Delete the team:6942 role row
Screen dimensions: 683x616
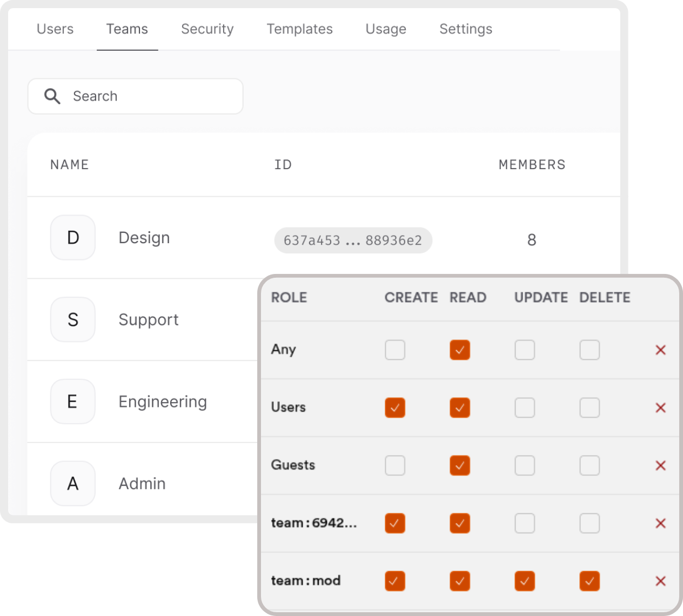(x=660, y=524)
